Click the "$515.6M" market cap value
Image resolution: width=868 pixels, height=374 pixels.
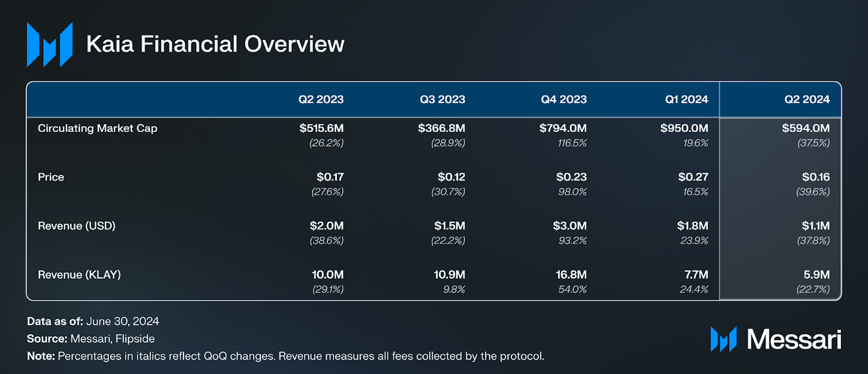click(321, 128)
